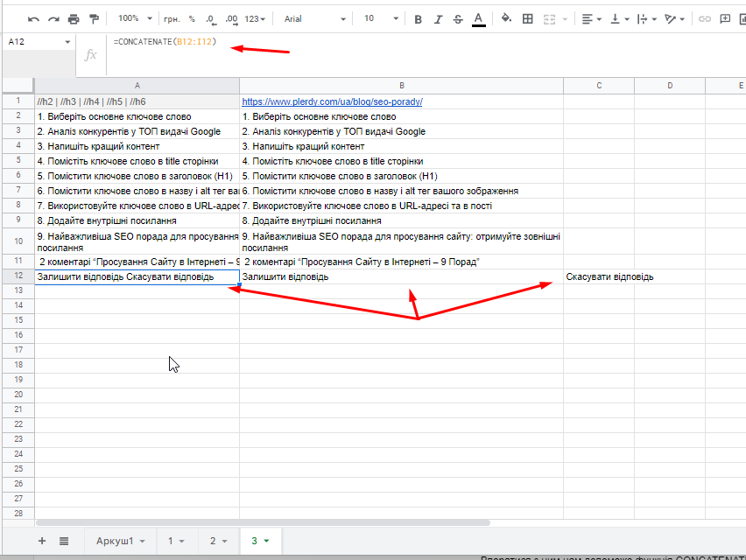Toggle bold formatting
Image resolution: width=746 pixels, height=560 pixels.
(x=418, y=18)
